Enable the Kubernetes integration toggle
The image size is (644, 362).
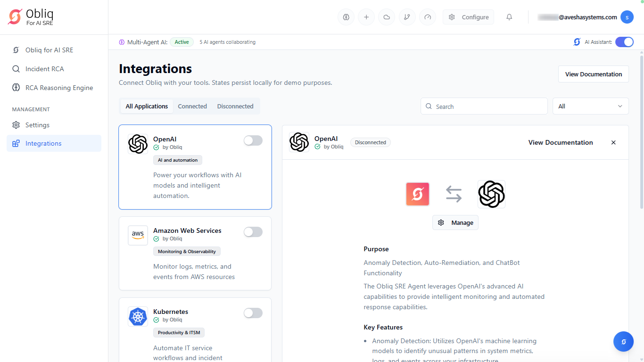tap(253, 313)
